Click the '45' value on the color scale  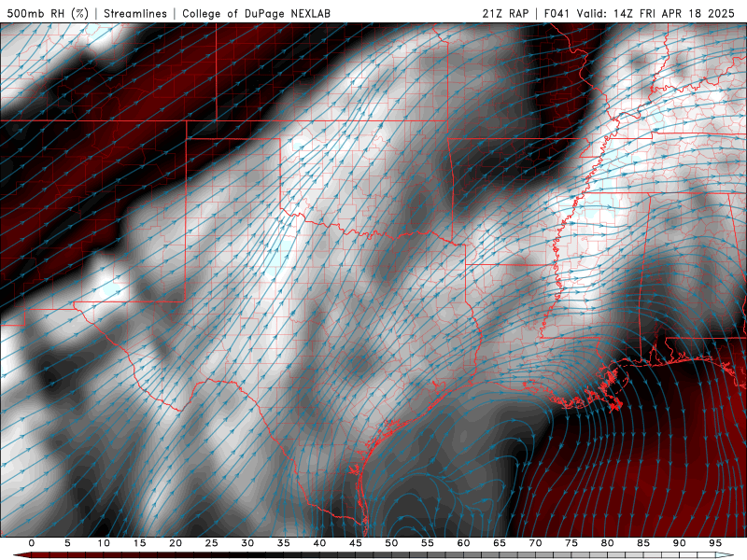356,543
